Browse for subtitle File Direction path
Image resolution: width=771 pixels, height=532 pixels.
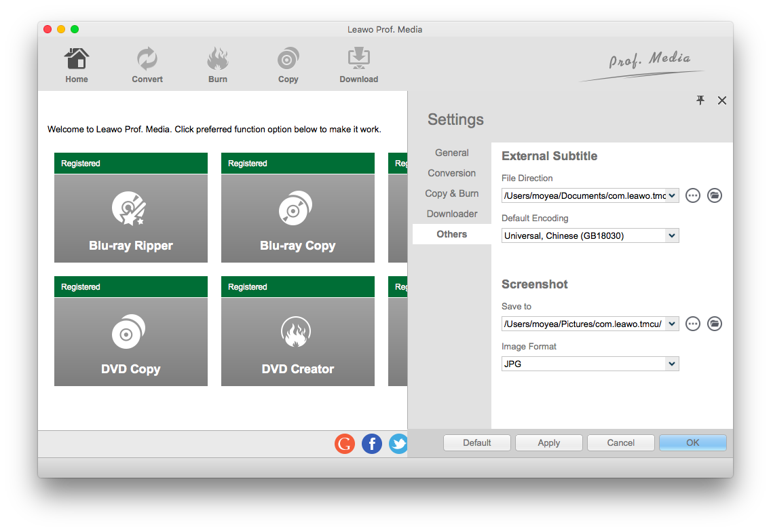692,195
